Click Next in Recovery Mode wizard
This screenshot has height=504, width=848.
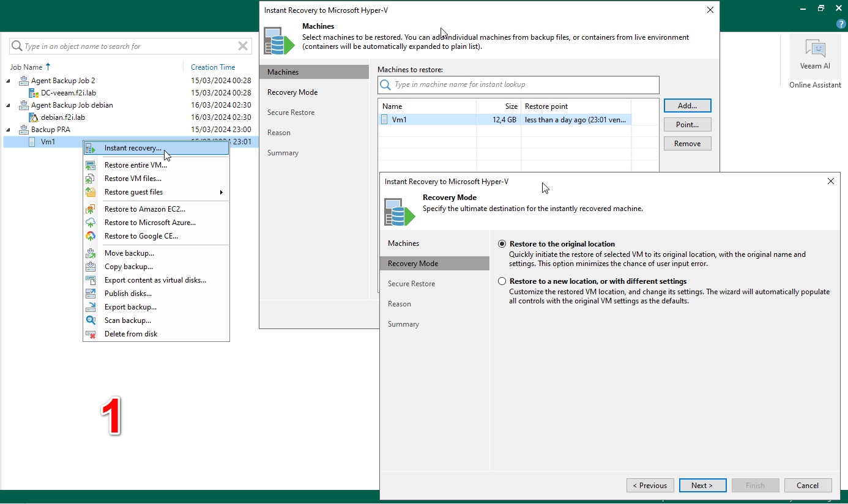coord(703,486)
